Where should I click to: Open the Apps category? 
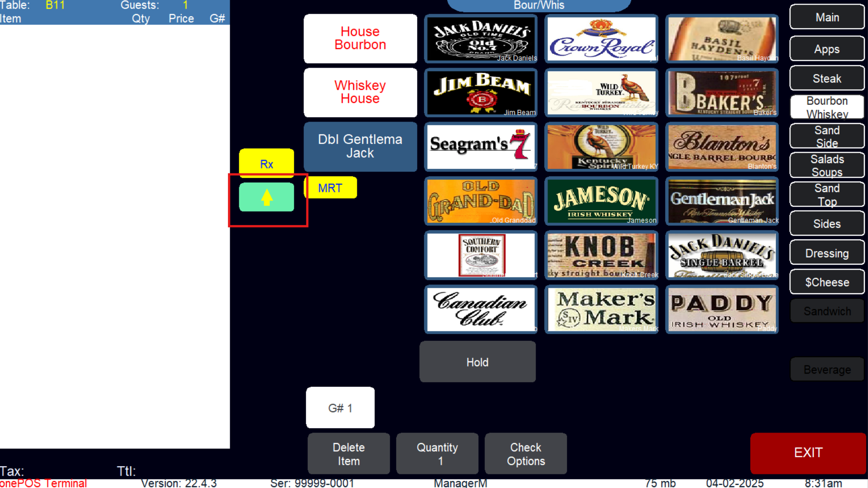[x=827, y=49]
